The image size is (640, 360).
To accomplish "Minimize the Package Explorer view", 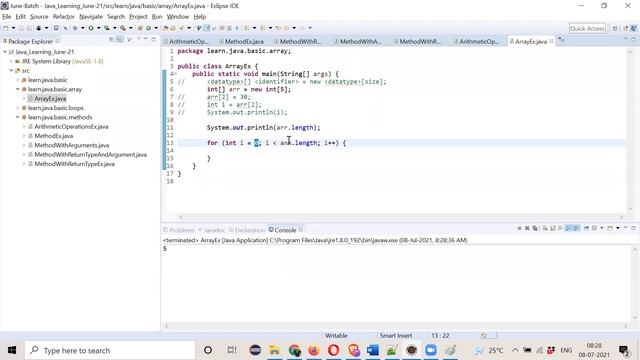I will 146,39.
